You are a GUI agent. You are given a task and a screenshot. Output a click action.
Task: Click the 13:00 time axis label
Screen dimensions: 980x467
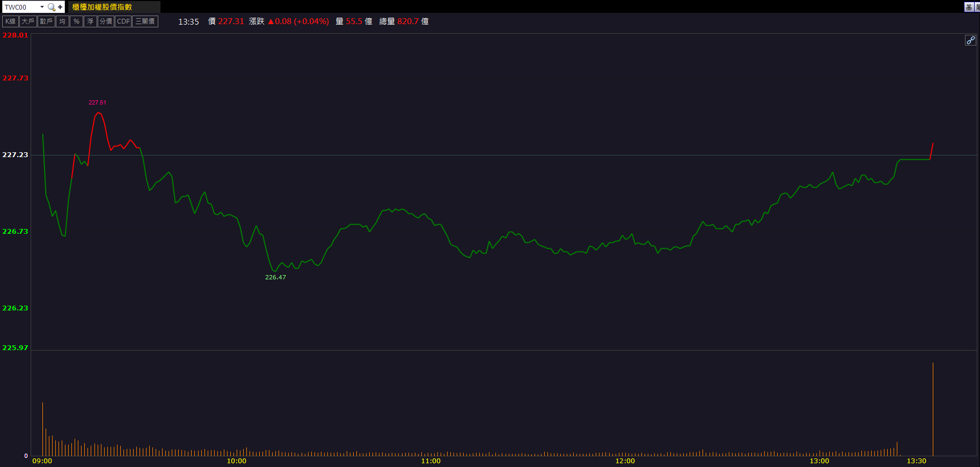(x=820, y=461)
